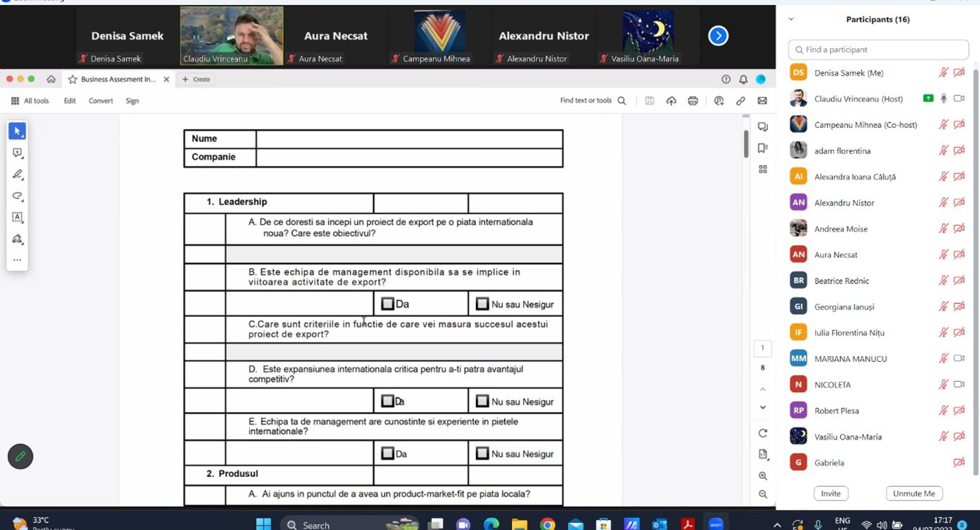Click the zoom in magnifier icon
The image size is (980, 530).
[763, 476]
